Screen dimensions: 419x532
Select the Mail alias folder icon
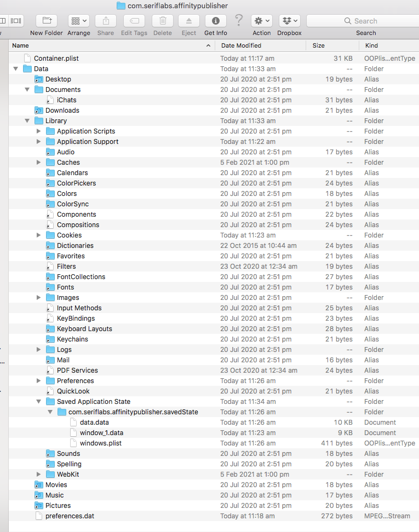[50, 360]
